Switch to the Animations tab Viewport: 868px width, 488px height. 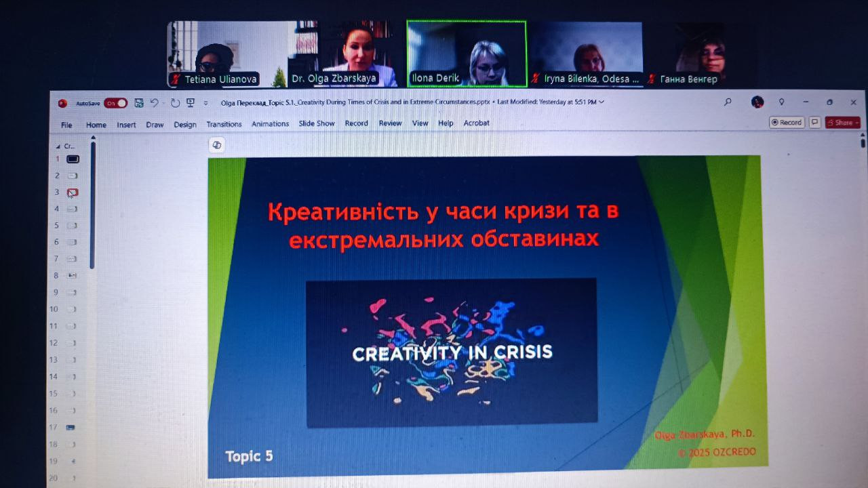(x=271, y=124)
